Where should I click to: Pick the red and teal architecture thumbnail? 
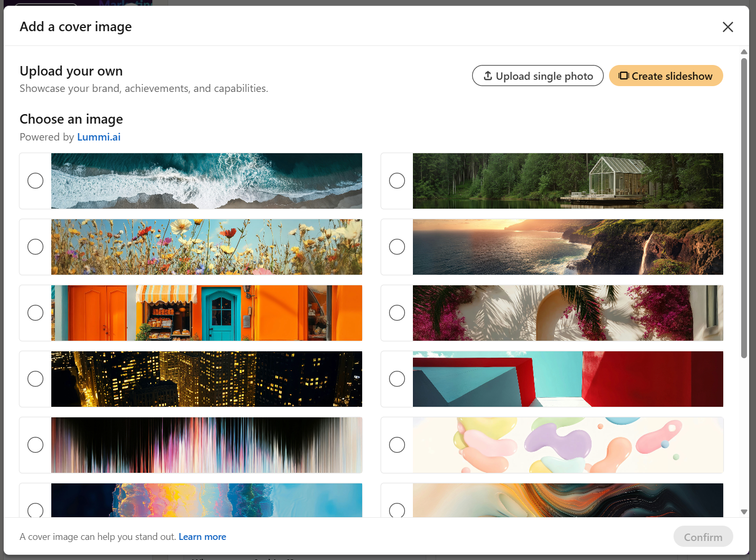pos(568,379)
